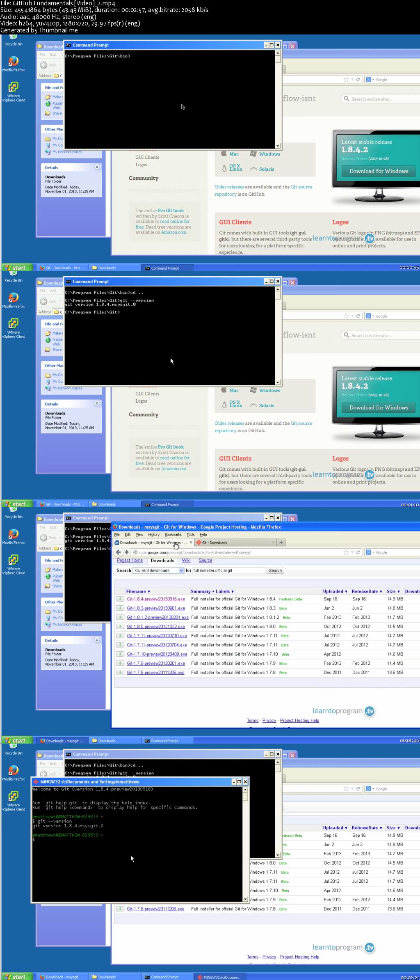
Task: Click the Windows download icon in 00:01:10 frame
Action: 253,390
